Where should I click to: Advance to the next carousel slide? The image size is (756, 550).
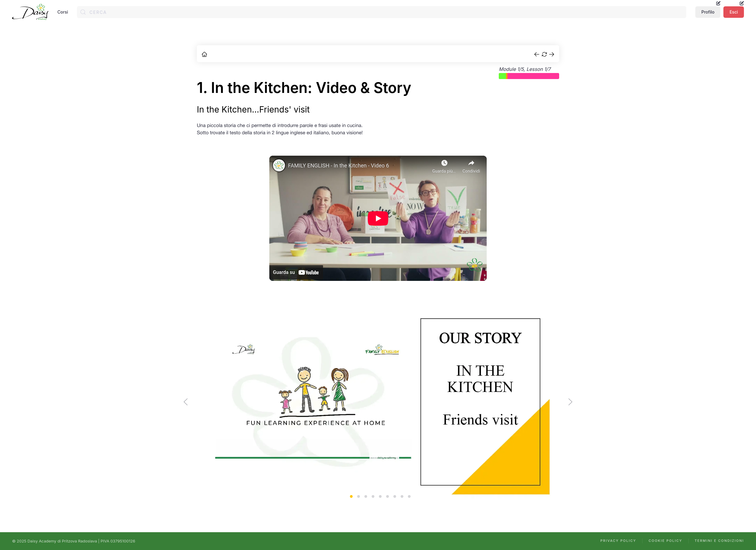(570, 402)
